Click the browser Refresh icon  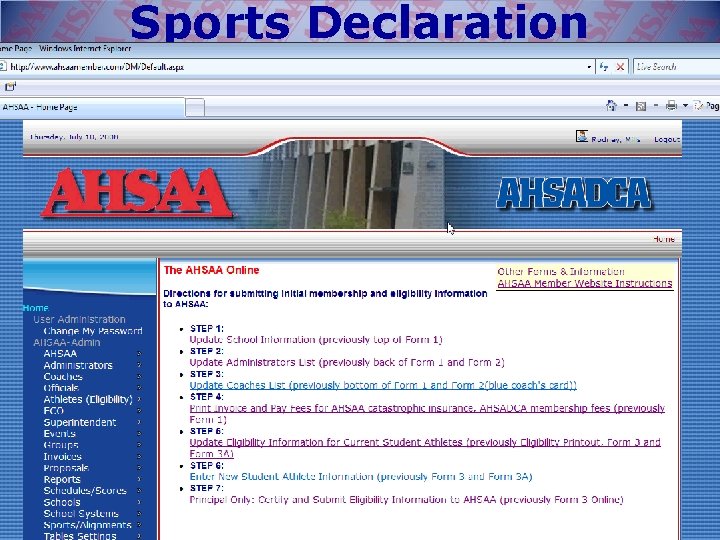[604, 67]
